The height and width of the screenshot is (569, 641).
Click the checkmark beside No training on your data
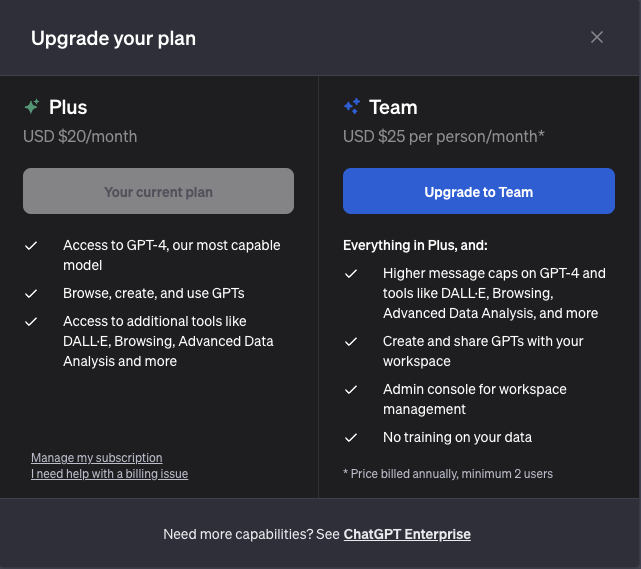tap(351, 438)
